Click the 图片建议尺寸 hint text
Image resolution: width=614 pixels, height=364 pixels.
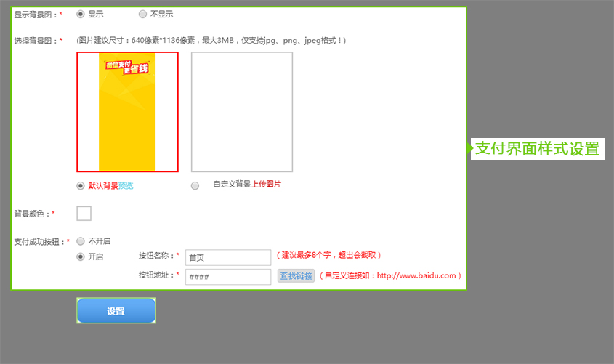coord(211,40)
